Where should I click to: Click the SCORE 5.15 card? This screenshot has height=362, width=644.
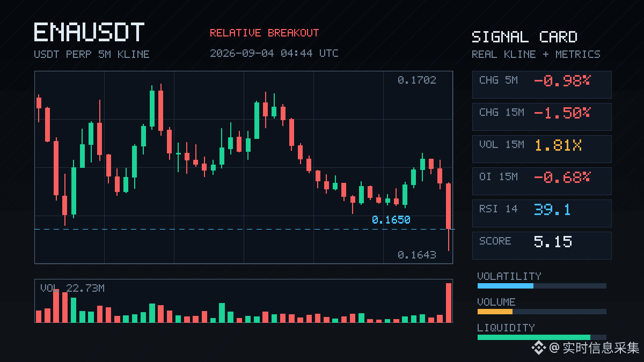541,245
